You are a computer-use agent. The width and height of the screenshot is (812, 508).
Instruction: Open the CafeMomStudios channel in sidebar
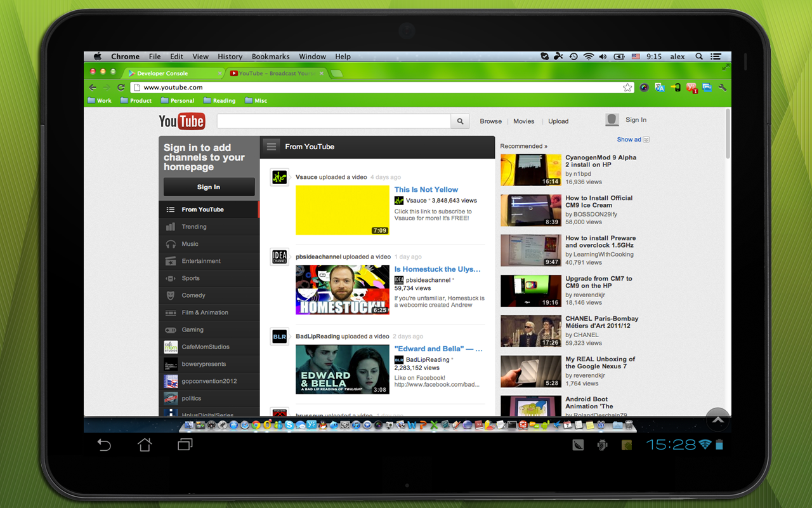coord(209,347)
